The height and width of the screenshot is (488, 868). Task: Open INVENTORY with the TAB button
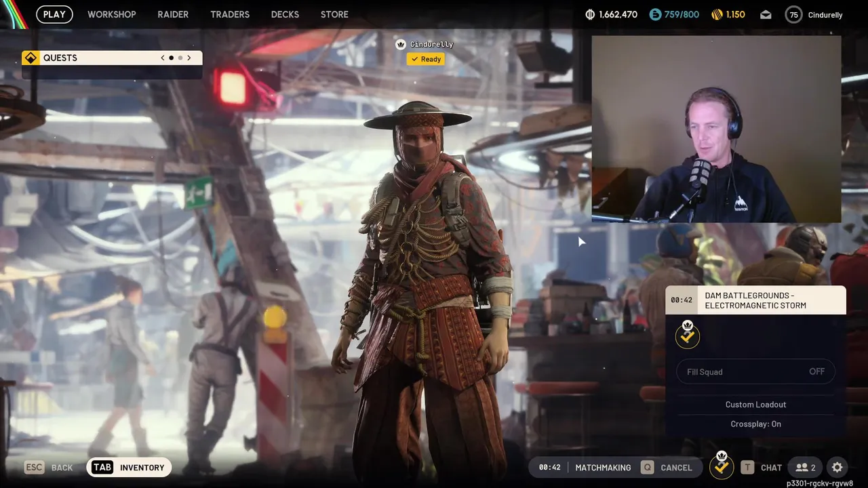(x=129, y=468)
